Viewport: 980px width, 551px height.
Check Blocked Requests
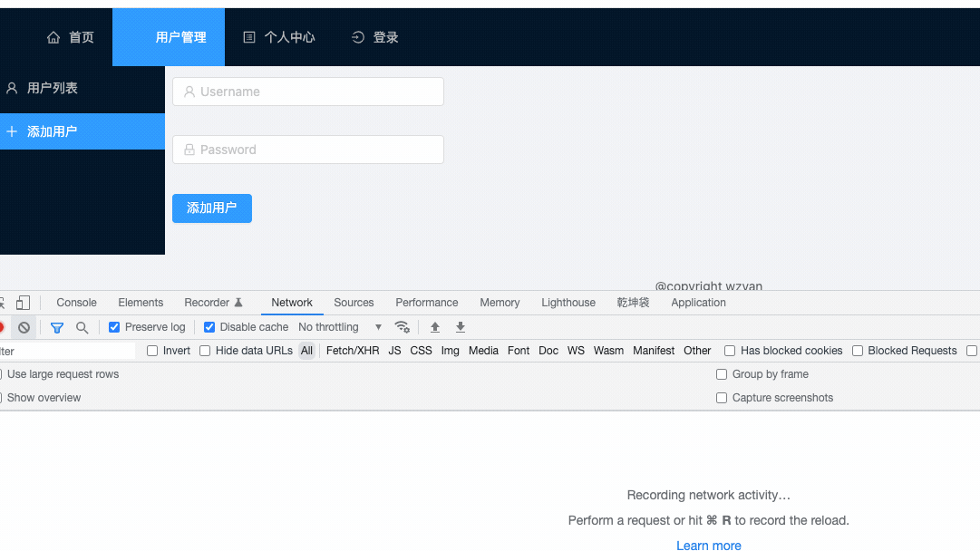click(858, 351)
